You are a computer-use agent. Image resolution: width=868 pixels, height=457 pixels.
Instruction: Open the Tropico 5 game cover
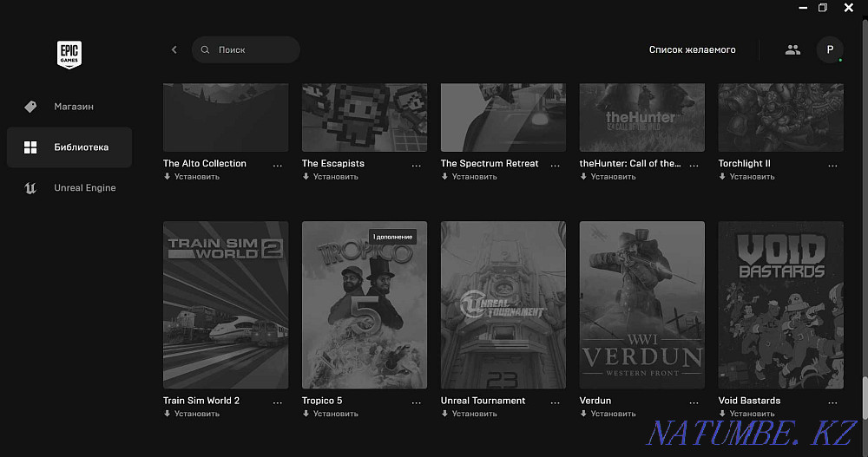pos(365,304)
